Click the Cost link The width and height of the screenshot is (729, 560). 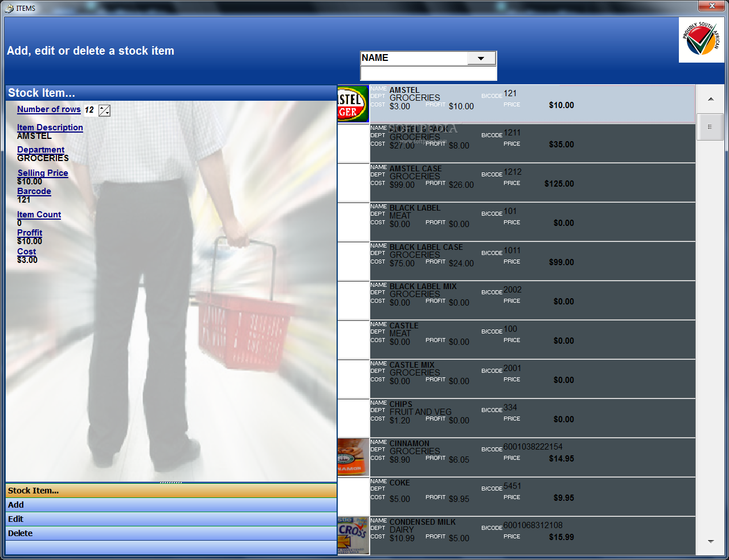point(27,252)
